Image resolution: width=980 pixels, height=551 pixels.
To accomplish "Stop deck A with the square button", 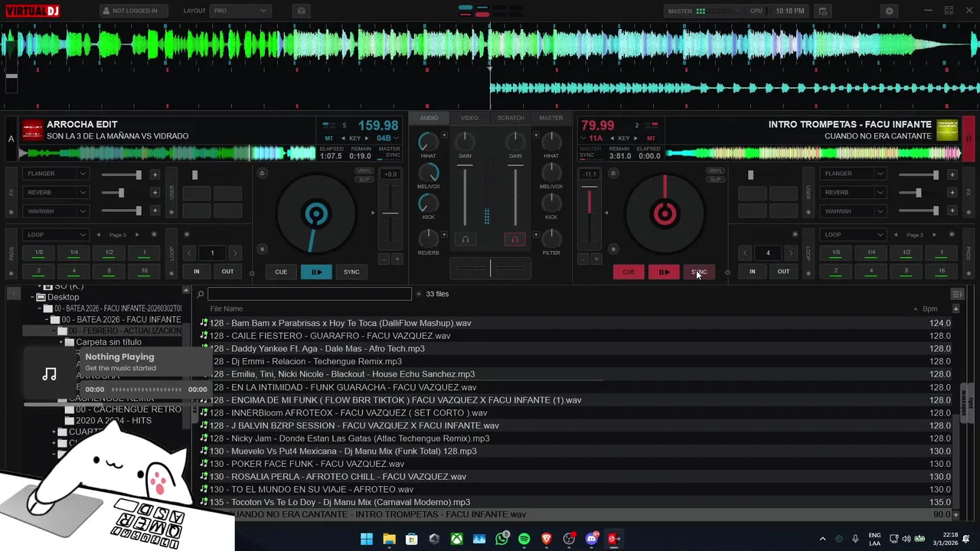I will pyautogui.click(x=262, y=249).
